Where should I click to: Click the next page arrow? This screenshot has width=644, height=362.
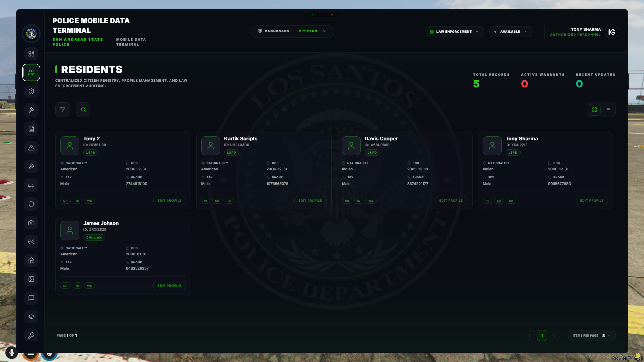555,335
